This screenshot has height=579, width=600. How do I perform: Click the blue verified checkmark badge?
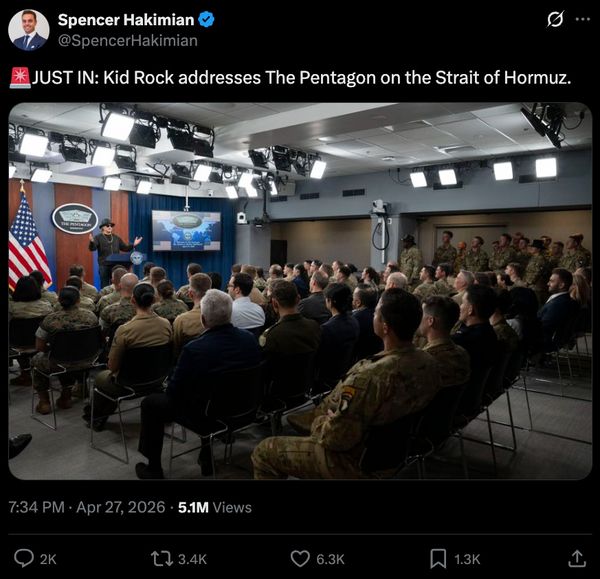(x=206, y=20)
